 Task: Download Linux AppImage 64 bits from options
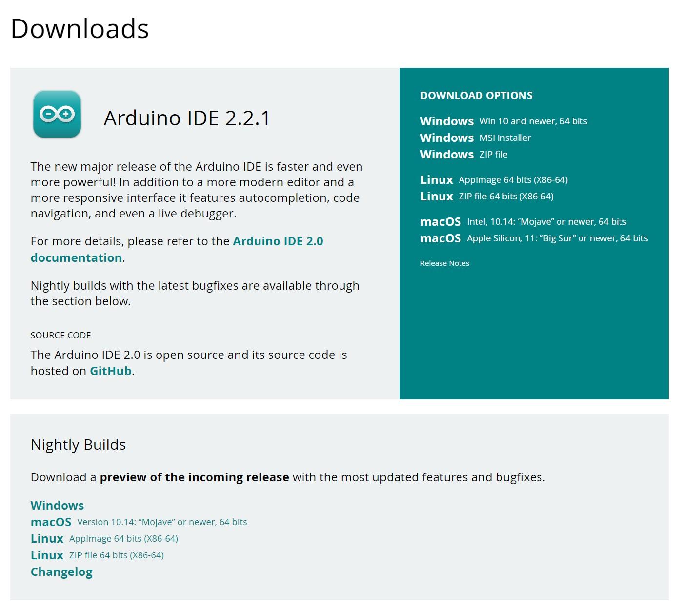pos(494,179)
